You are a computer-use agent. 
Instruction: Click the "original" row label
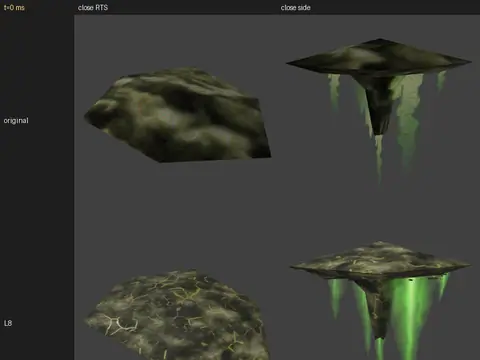click(16, 120)
